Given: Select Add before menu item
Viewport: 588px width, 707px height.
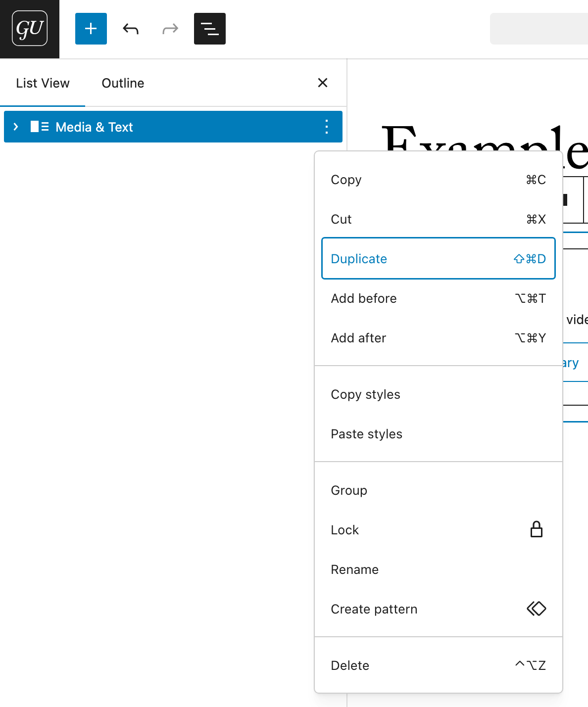Looking at the screenshot, I should point(439,298).
